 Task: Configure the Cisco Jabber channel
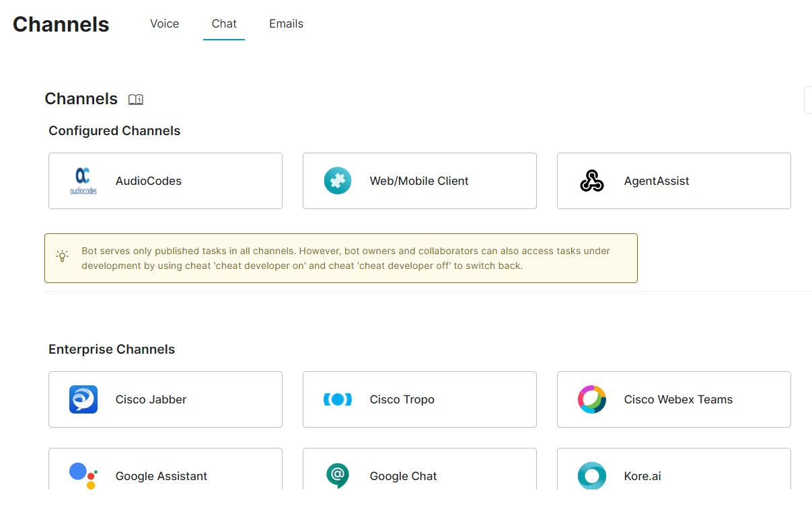[165, 399]
